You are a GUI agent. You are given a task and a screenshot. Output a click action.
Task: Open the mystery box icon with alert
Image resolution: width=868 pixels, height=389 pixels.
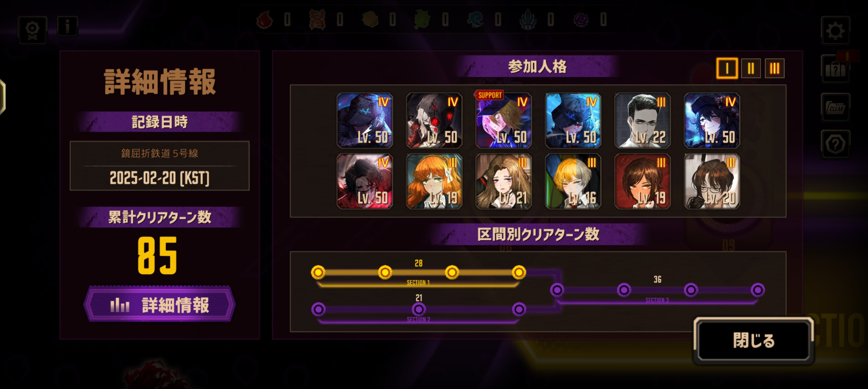[835, 69]
